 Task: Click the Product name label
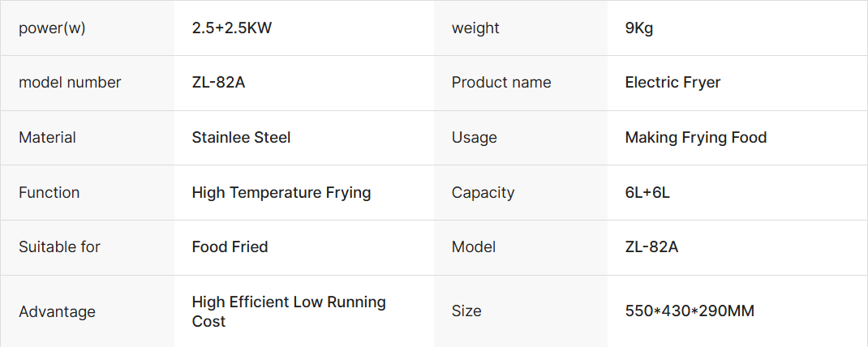(501, 83)
